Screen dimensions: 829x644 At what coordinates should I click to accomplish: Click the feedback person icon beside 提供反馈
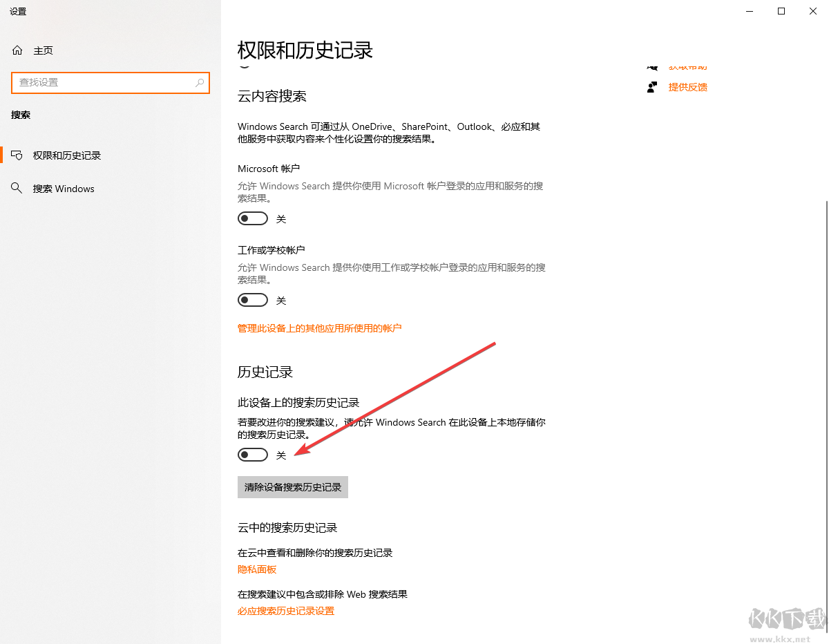coord(651,87)
